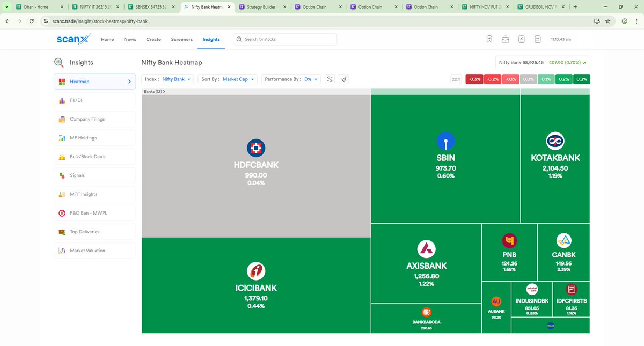The image size is (644, 346).
Task: Click the BANKBARODA logo tile
Action: [426, 312]
